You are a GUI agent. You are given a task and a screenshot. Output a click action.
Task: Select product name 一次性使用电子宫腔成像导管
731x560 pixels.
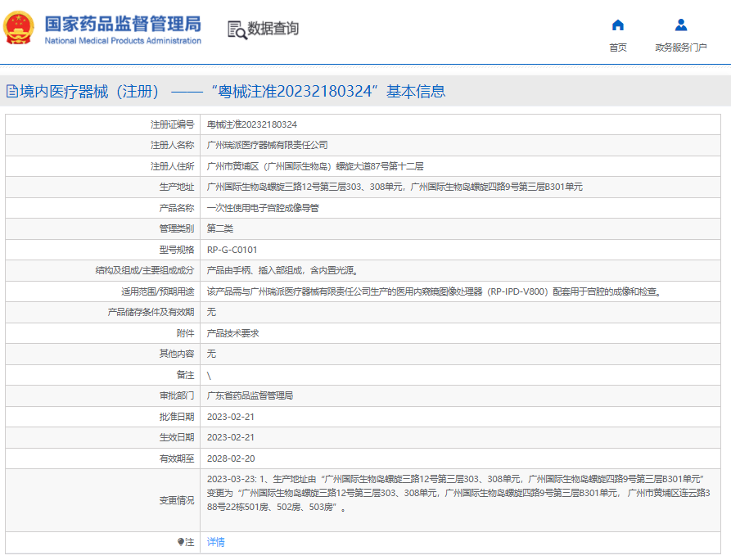pyautogui.click(x=263, y=208)
